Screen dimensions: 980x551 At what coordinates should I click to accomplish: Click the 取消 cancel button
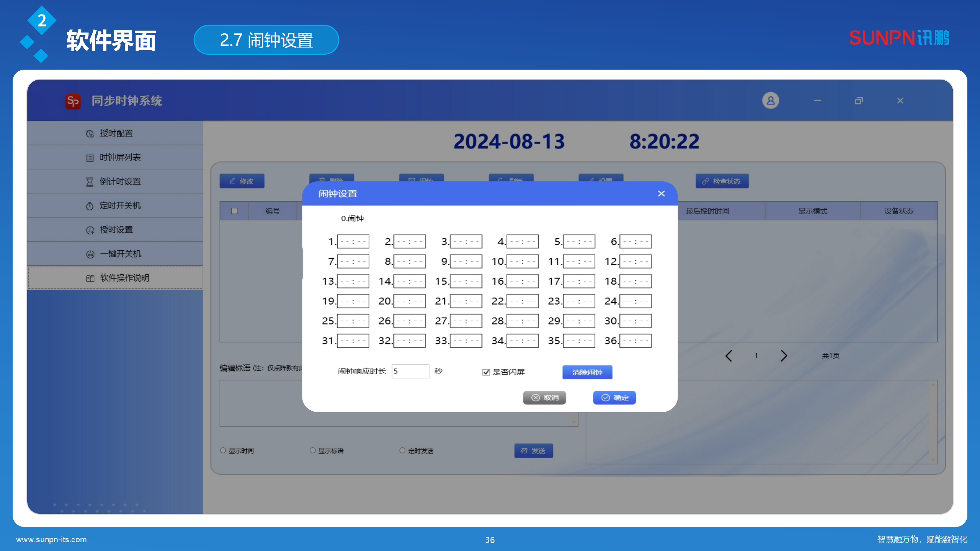[544, 398]
